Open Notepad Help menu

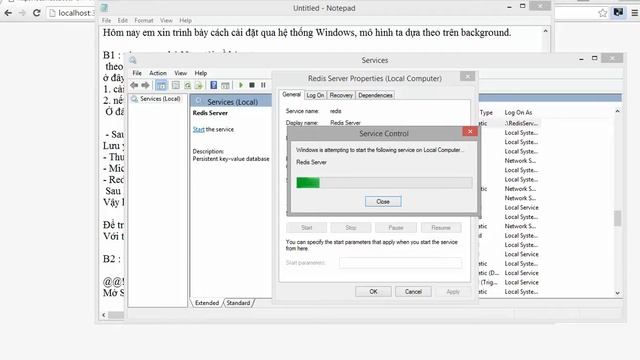pyautogui.click(x=185, y=20)
